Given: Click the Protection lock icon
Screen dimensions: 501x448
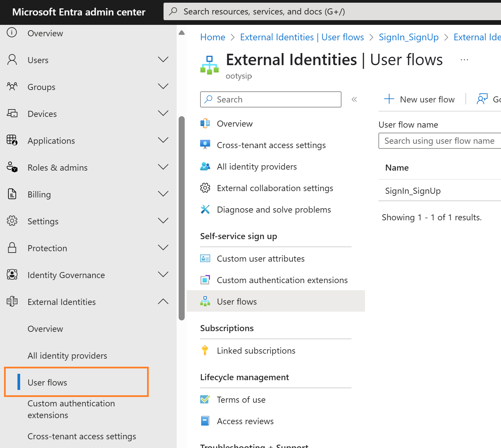Looking at the screenshot, I should click(12, 248).
